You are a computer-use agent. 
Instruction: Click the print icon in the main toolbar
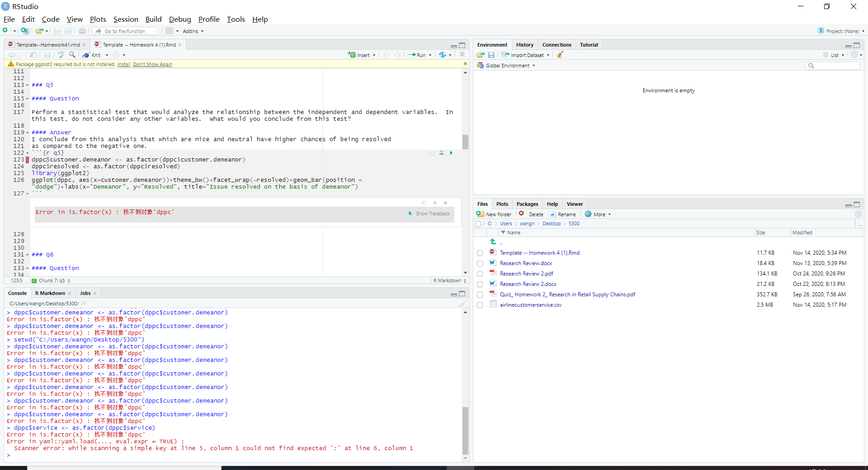point(82,31)
